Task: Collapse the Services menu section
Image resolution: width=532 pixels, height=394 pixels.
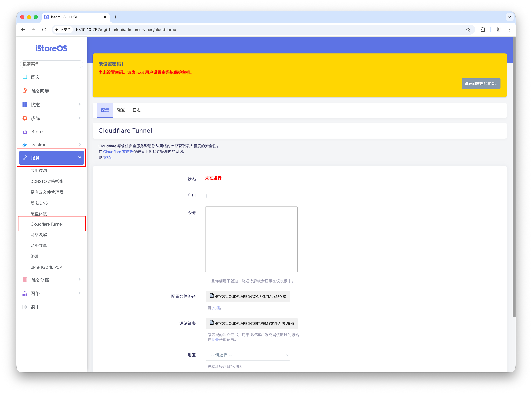Action: pyautogui.click(x=79, y=157)
